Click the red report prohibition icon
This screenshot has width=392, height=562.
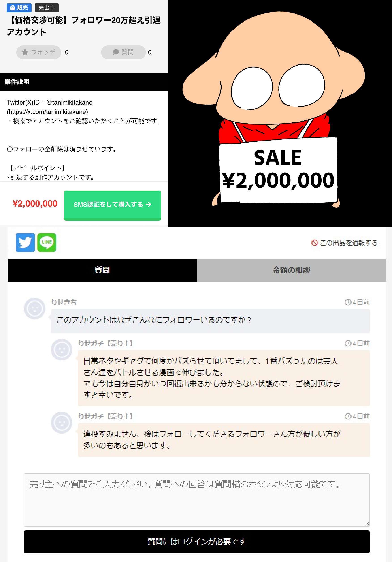[x=314, y=243]
